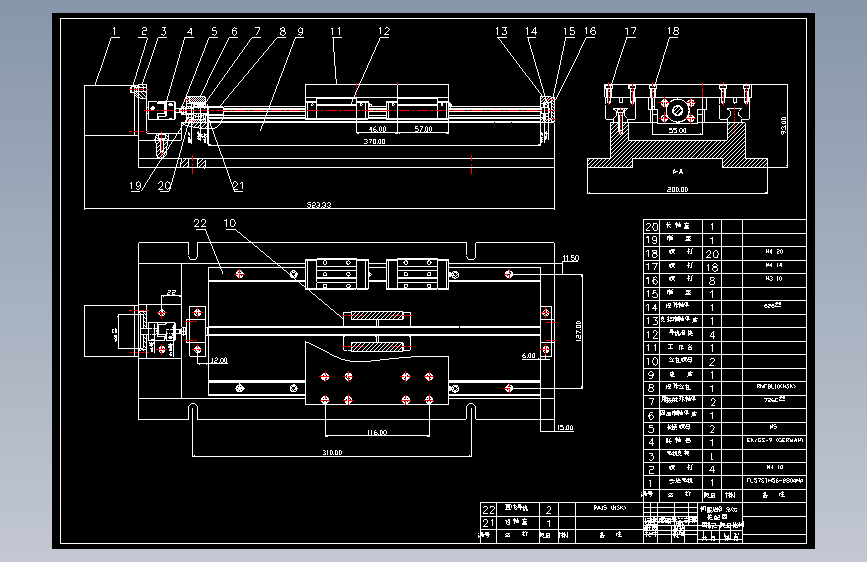The width and height of the screenshot is (867, 562).
Task: Select balloon number 16 in the elevation view
Action: click(x=590, y=32)
